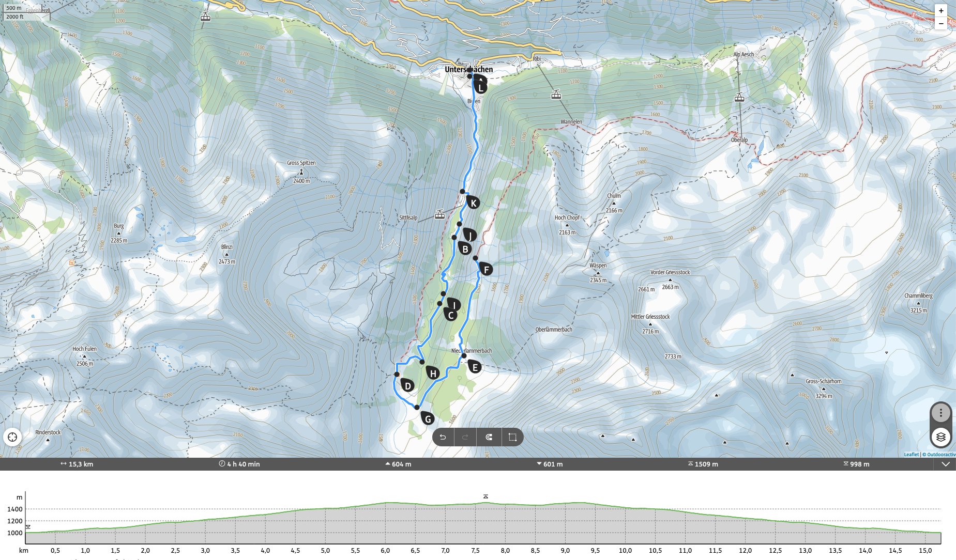
Task: Click cable car icon at top-left of map
Action: click(x=205, y=17)
